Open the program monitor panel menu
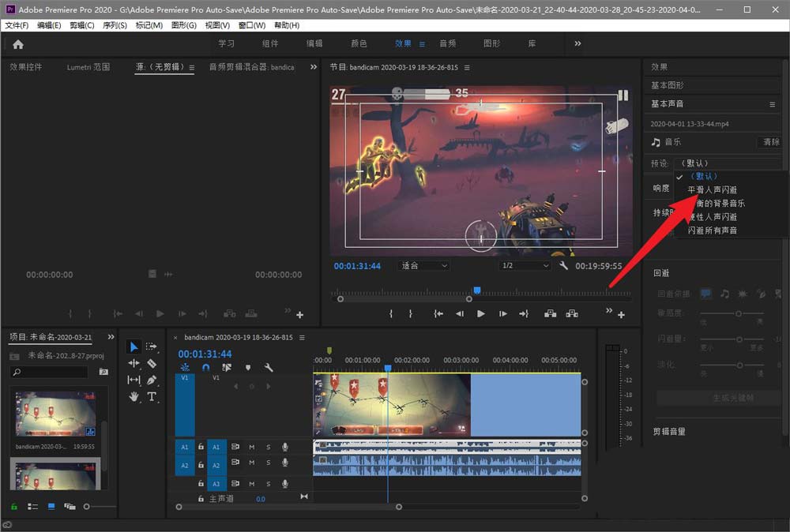 coord(467,67)
